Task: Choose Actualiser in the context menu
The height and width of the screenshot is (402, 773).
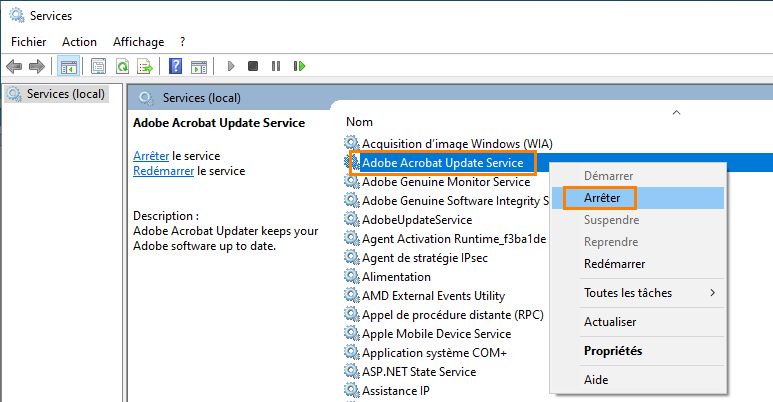Action: (638, 322)
